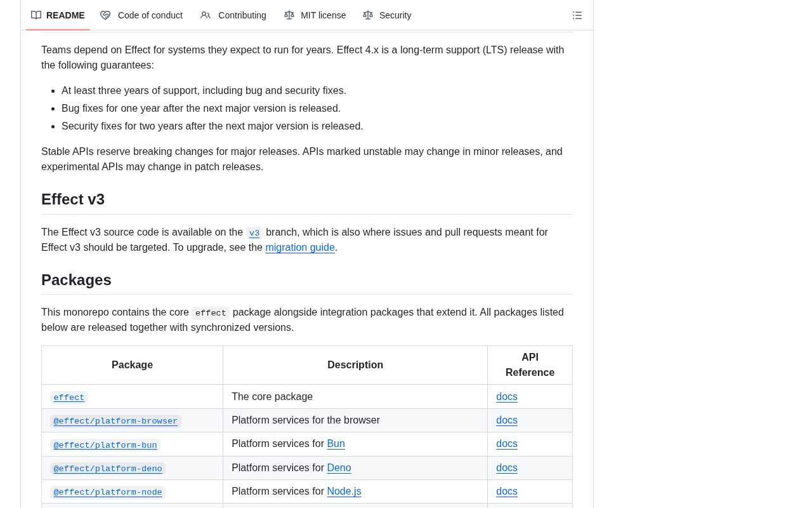
Task: Click the Contributing people icon
Action: (x=206, y=15)
